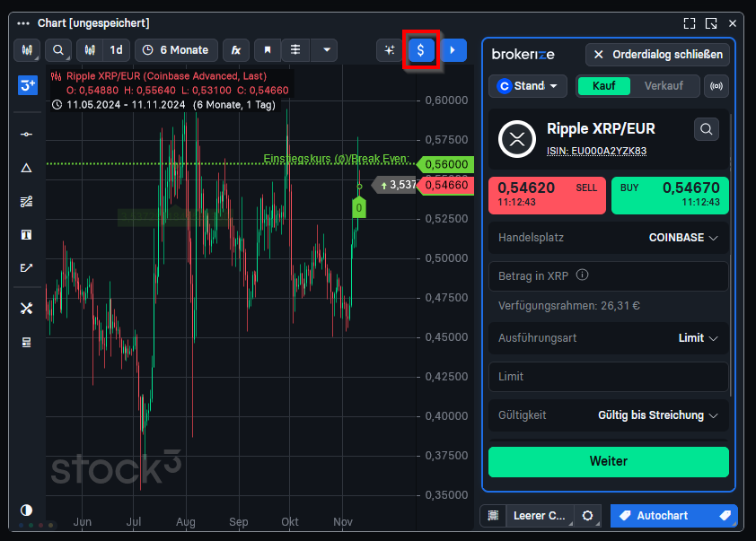Click the Ripple XRP/EUR chart legend title
Screen dimensions: 756x541
[166, 76]
